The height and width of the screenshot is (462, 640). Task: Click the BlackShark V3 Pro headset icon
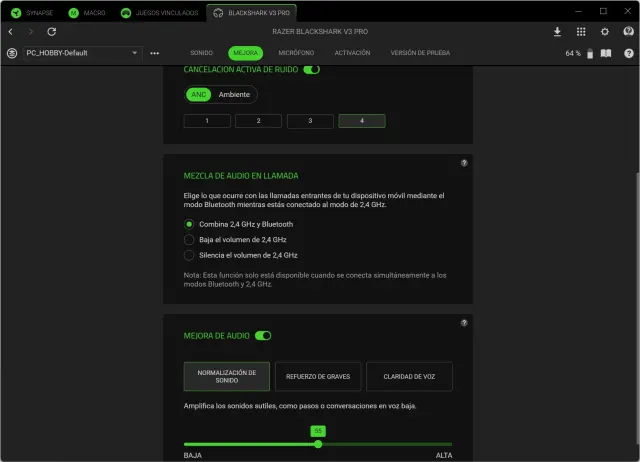point(218,13)
